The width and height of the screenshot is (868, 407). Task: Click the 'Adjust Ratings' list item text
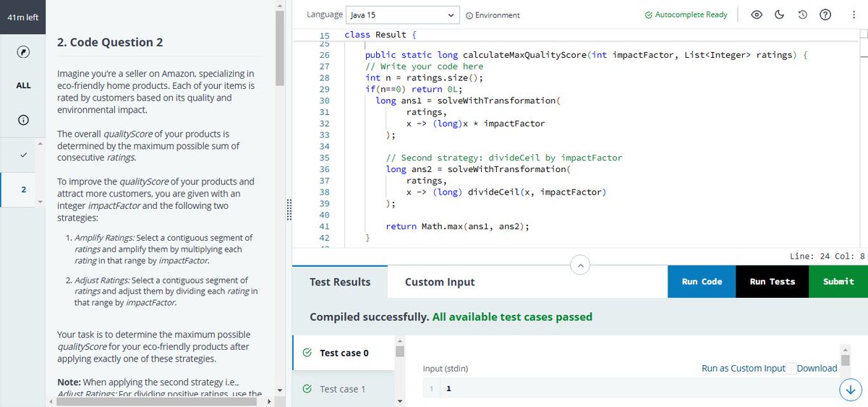(x=166, y=291)
